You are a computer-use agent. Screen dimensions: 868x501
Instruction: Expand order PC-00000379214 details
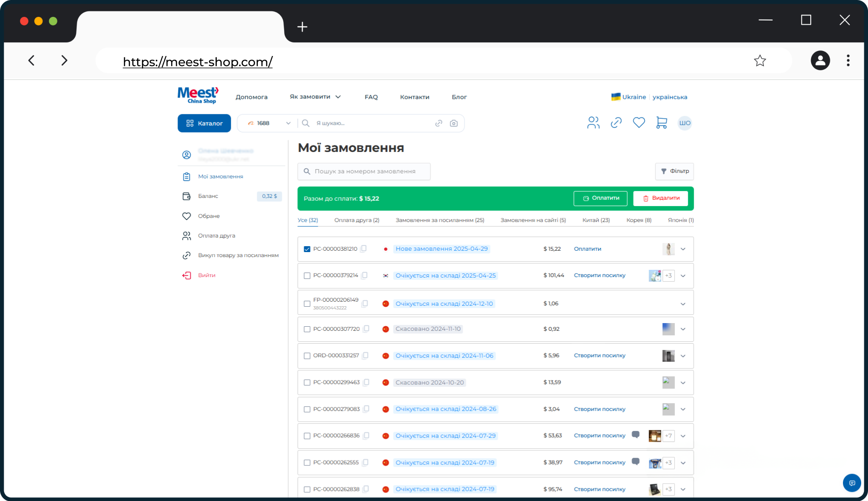(x=683, y=276)
